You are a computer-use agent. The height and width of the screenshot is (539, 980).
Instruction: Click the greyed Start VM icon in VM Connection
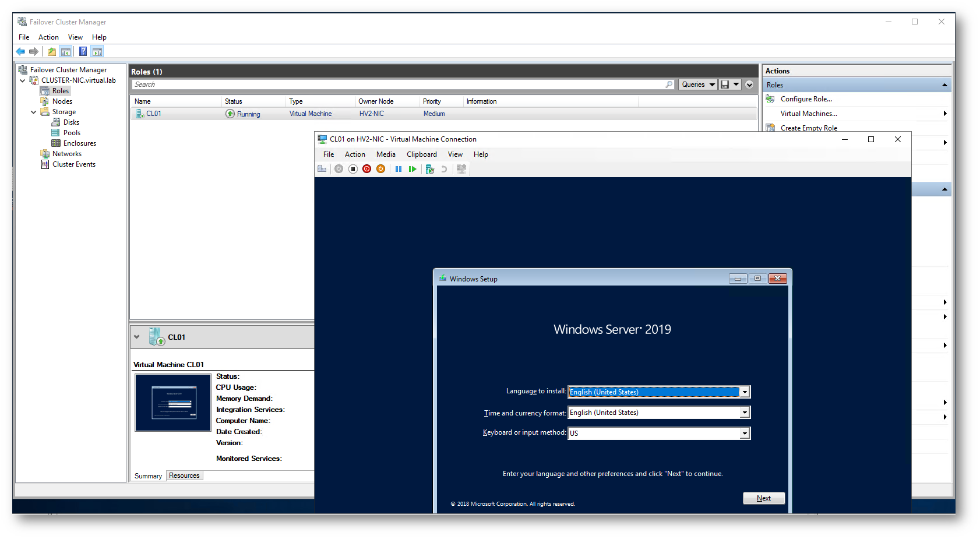pos(339,169)
